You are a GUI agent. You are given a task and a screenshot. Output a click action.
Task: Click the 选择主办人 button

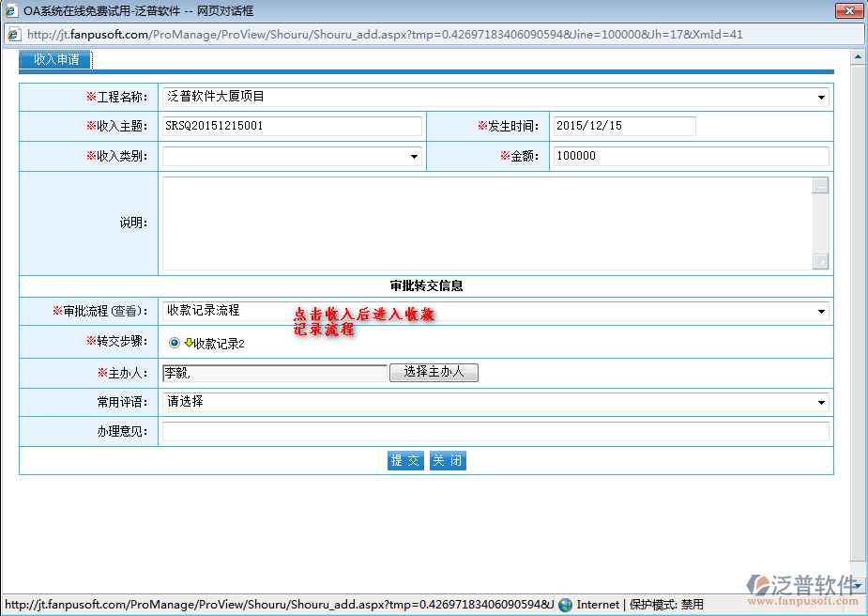point(434,372)
